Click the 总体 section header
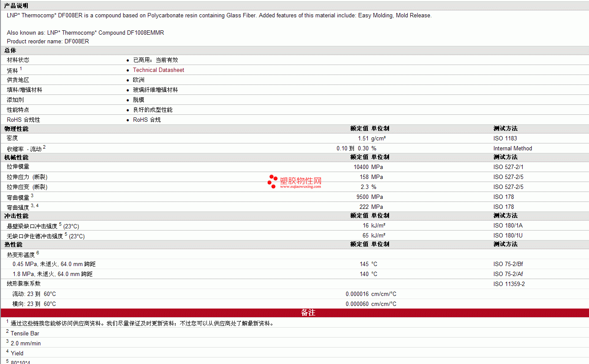Viewport: 589px width, 364px height. (10, 50)
